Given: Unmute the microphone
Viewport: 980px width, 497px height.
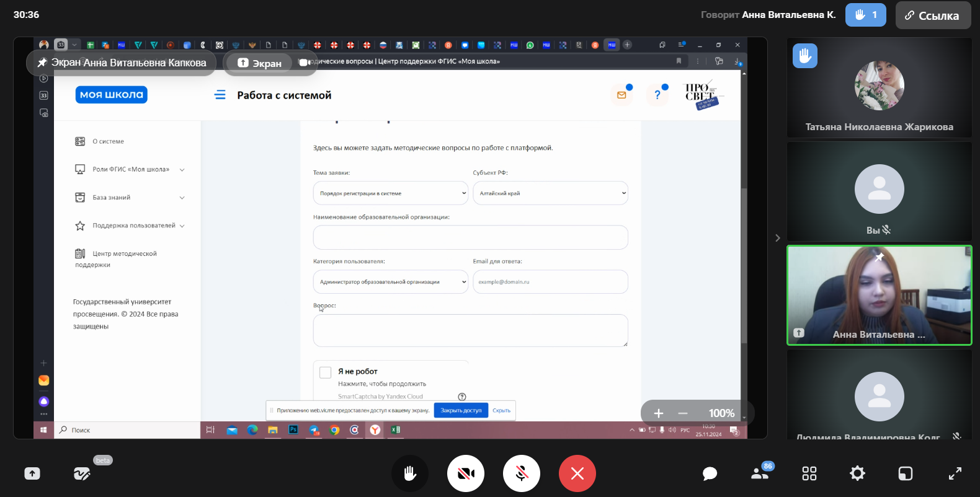Looking at the screenshot, I should tap(522, 473).
